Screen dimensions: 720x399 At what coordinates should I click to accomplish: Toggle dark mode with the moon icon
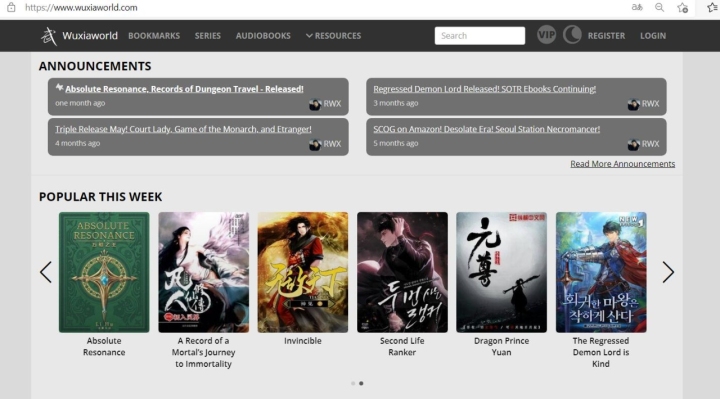(572, 35)
